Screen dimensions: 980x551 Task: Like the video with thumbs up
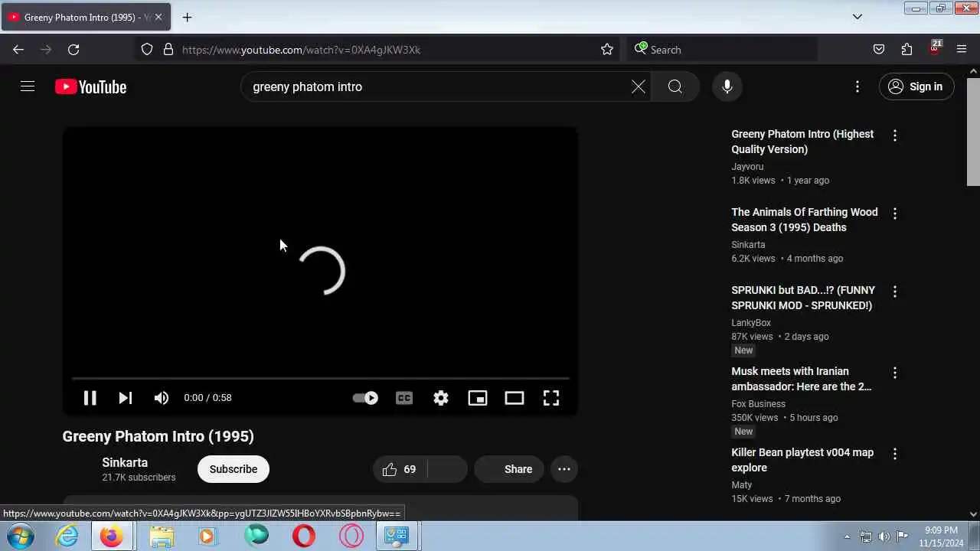click(x=400, y=469)
